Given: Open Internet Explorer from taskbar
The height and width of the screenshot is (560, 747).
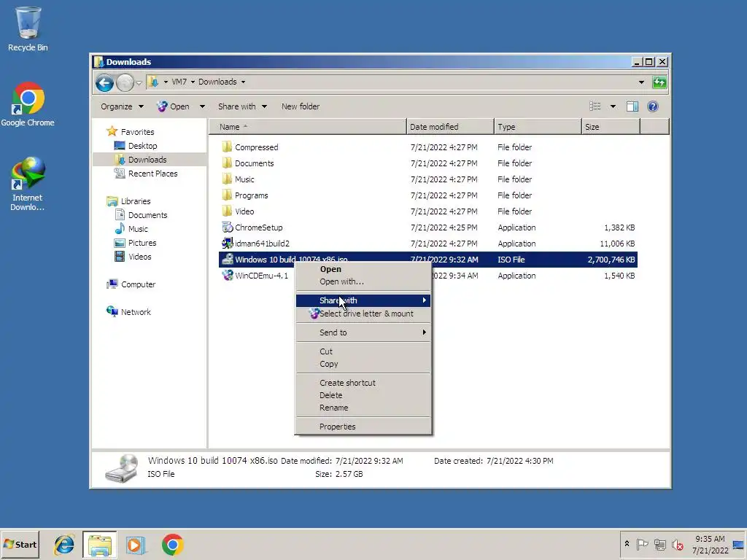Looking at the screenshot, I should (x=64, y=545).
